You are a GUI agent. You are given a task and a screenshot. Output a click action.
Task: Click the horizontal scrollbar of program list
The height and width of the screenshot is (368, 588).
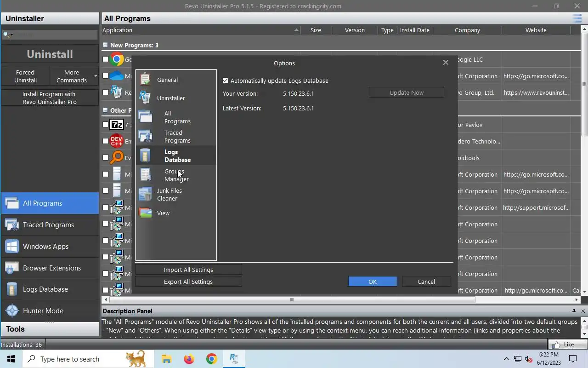click(x=291, y=300)
